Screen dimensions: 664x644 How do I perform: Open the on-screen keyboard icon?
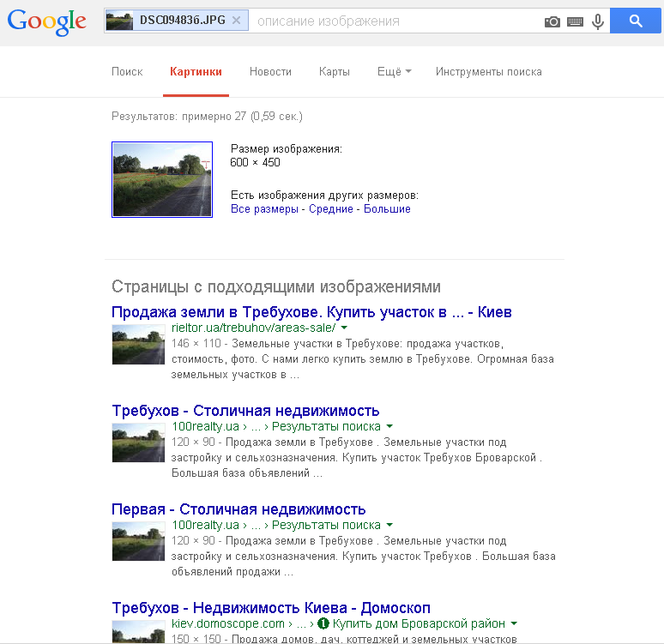575,21
